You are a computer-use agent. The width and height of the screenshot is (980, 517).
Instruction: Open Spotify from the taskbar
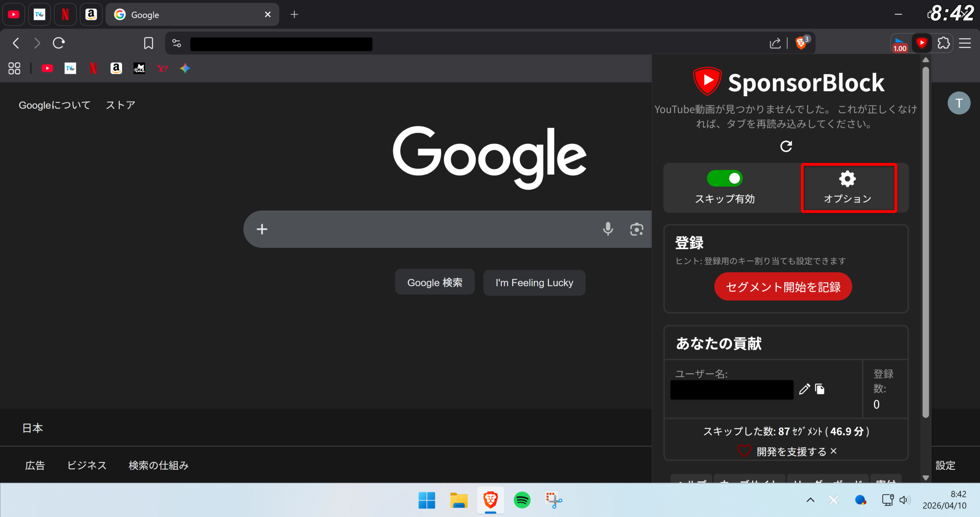point(522,500)
